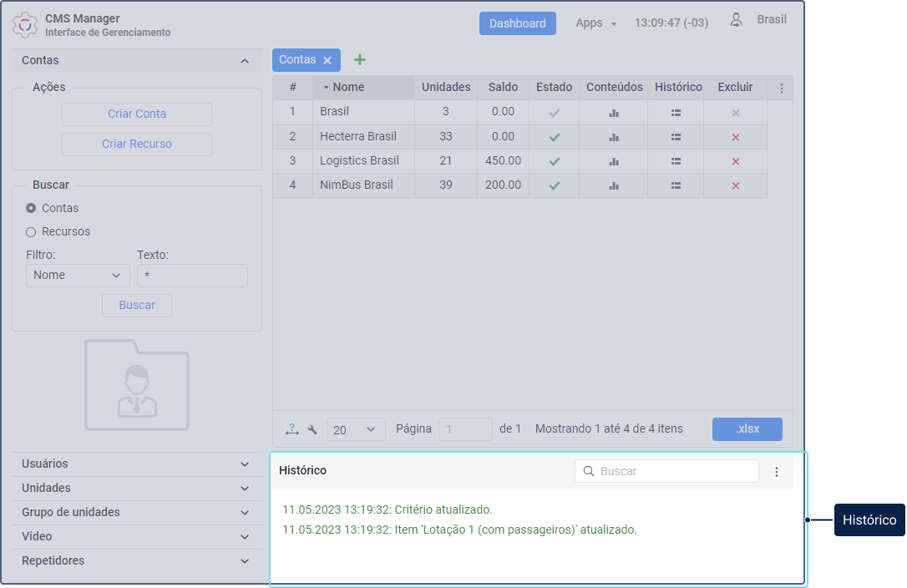
Task: Open history list for Brasil account
Action: (676, 113)
